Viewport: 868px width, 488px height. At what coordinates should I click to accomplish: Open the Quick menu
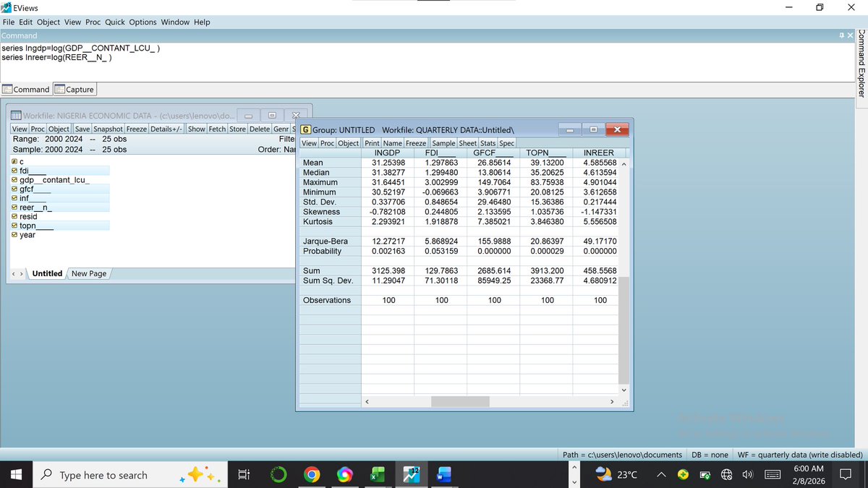point(115,22)
